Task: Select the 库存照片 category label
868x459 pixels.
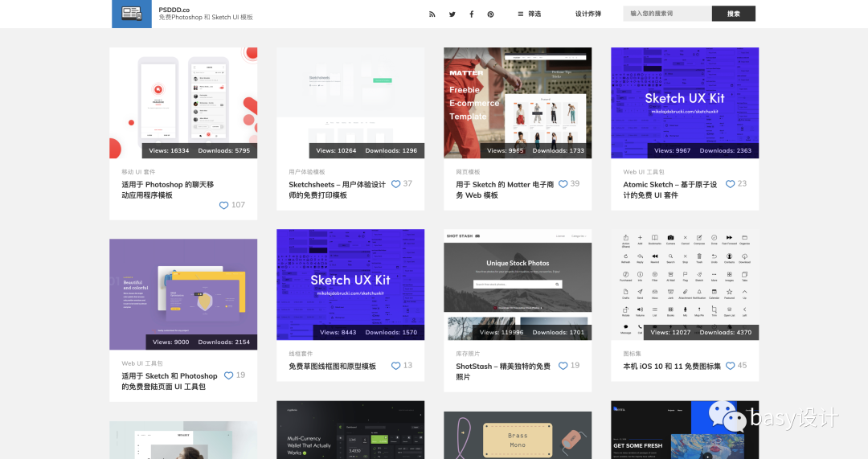Action: 468,354
